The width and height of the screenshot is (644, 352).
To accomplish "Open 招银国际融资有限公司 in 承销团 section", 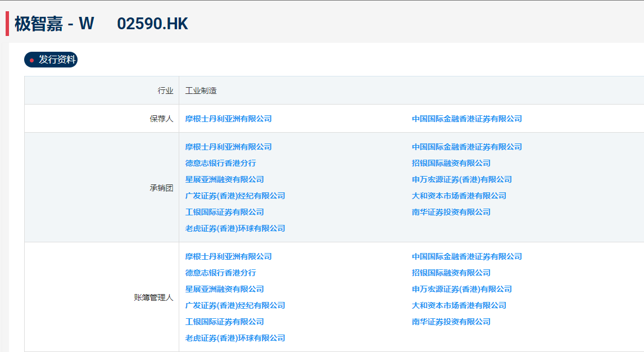I will (x=451, y=163).
